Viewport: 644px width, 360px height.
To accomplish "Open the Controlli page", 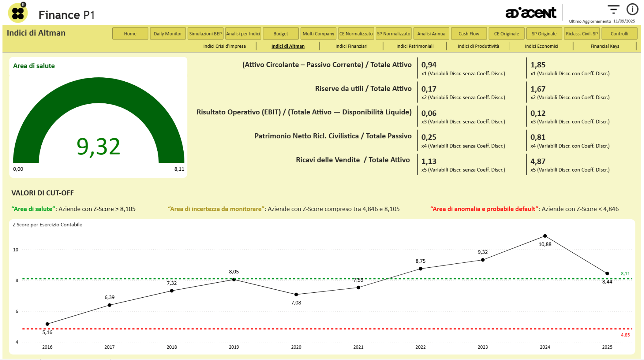I will (619, 34).
